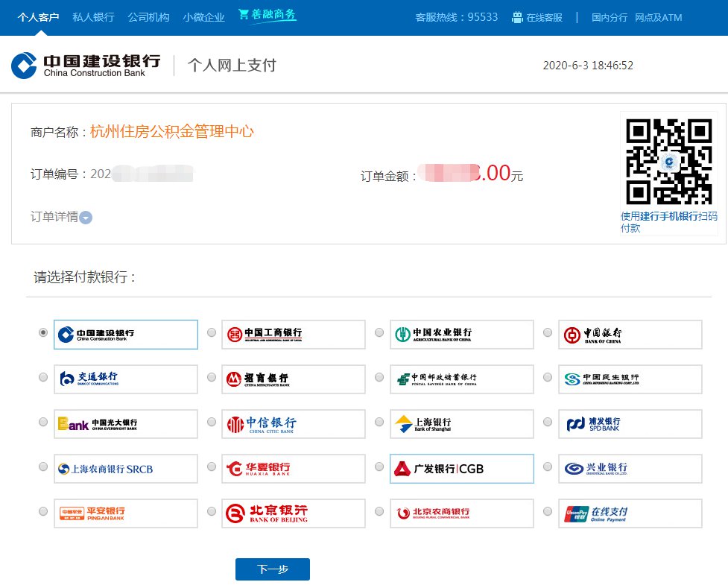Screen dimensions: 728x585
Task: Choose the 北京农商银行 radio button
Action: tap(379, 511)
